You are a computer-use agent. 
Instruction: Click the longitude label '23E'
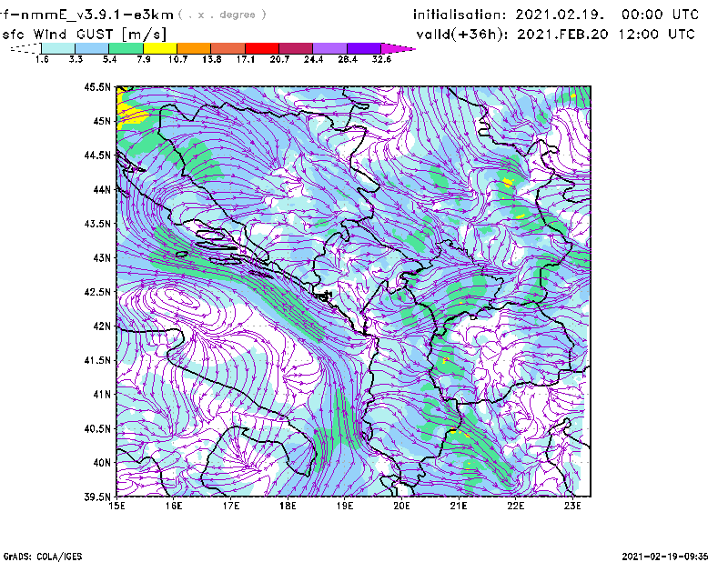tap(572, 506)
